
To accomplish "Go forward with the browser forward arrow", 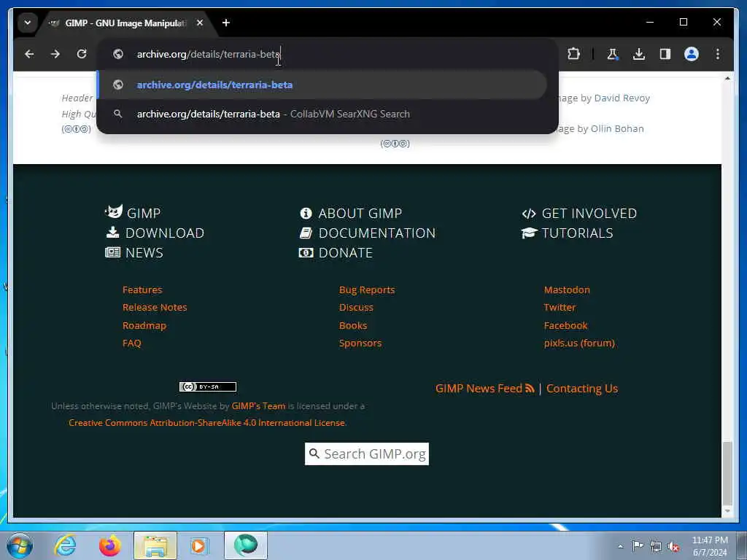I will tap(55, 54).
